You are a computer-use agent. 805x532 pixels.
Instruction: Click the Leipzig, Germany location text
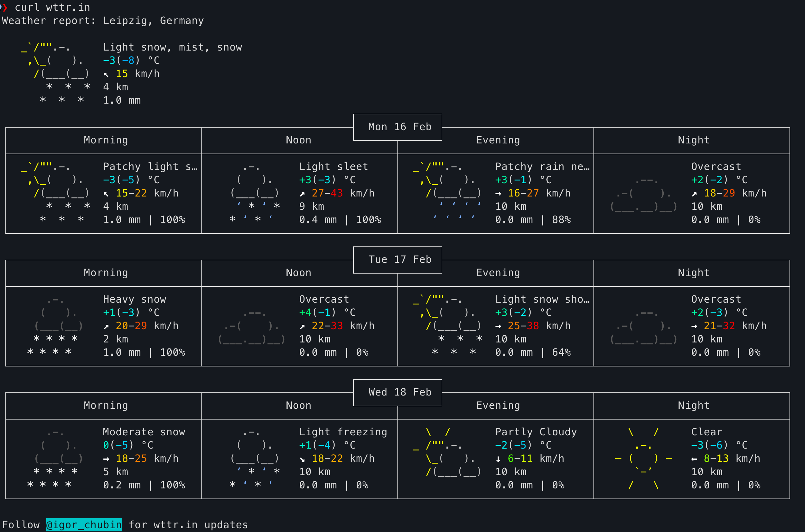153,21
